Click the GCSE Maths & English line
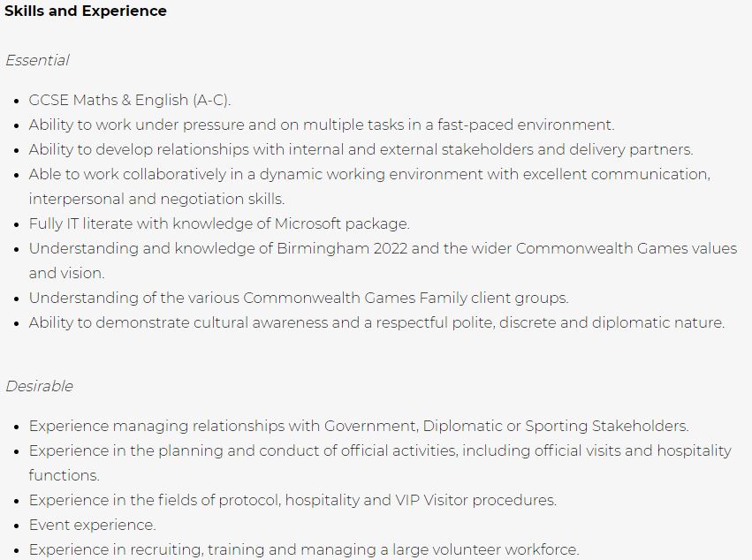The image size is (752, 560). click(130, 100)
